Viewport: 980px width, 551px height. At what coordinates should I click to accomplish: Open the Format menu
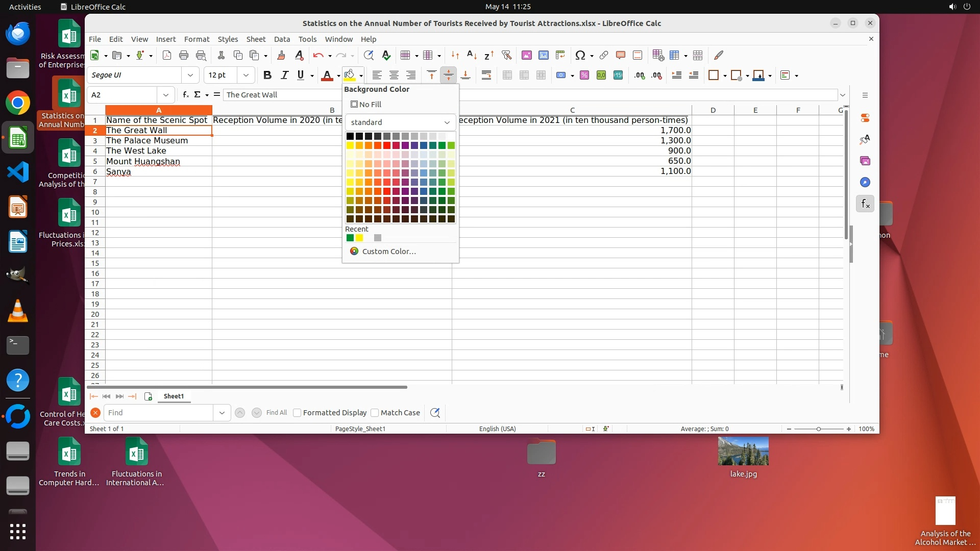click(x=197, y=39)
